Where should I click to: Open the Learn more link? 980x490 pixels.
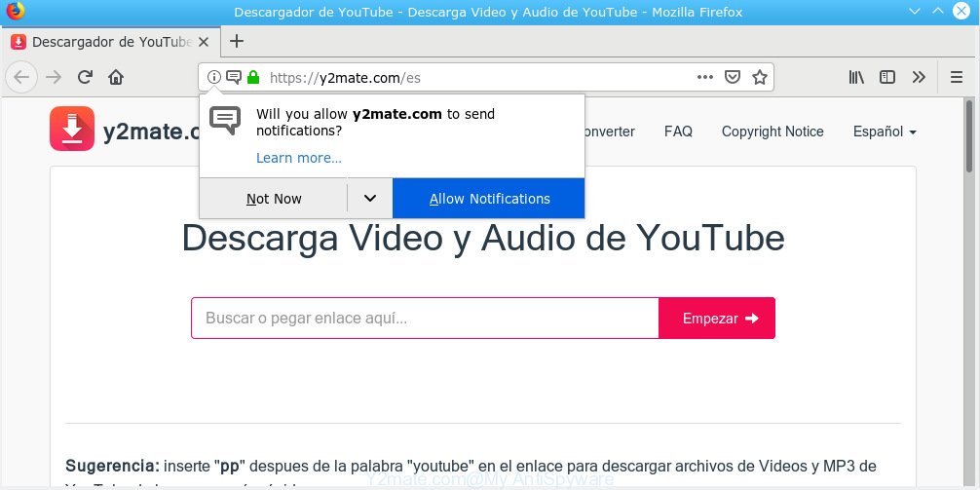(299, 158)
